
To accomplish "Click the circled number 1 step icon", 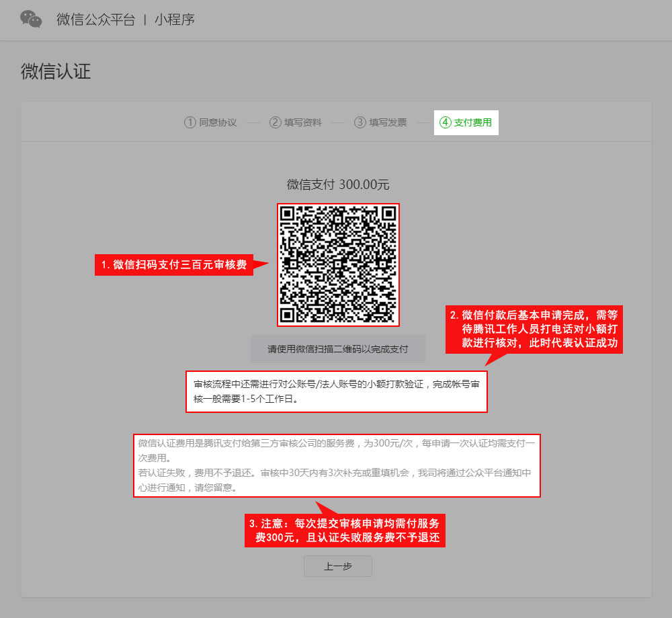I will pos(190,122).
